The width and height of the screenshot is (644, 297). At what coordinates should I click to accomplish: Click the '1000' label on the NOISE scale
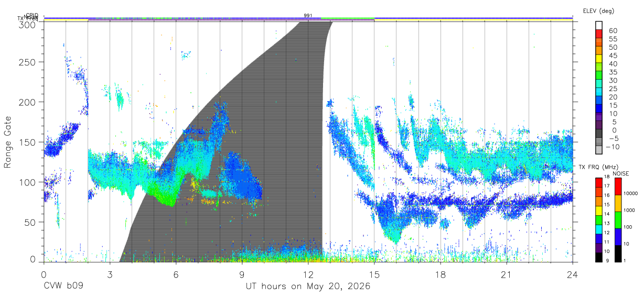(x=629, y=210)
